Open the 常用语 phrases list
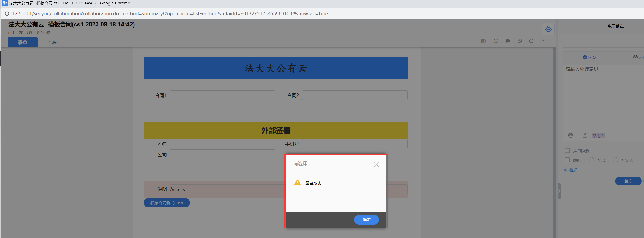 point(598,136)
